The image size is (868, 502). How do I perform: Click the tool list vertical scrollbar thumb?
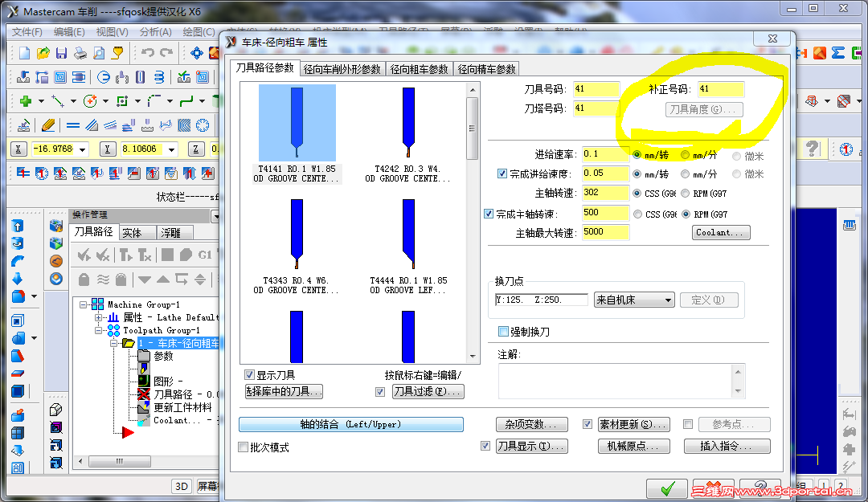pyautogui.click(x=473, y=129)
